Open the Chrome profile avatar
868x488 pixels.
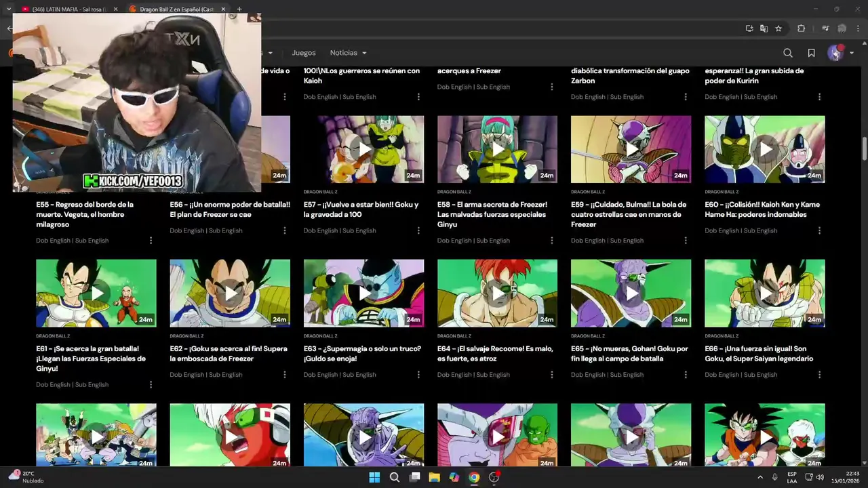coord(842,28)
